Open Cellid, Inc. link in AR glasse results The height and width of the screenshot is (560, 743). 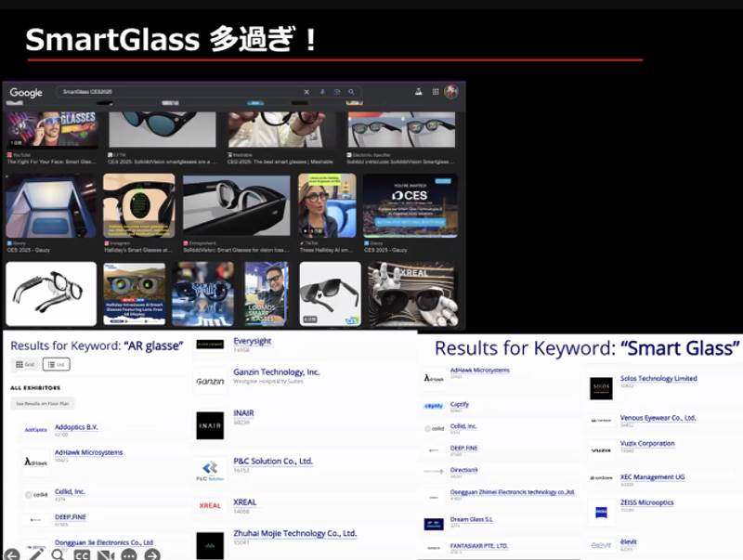point(70,491)
